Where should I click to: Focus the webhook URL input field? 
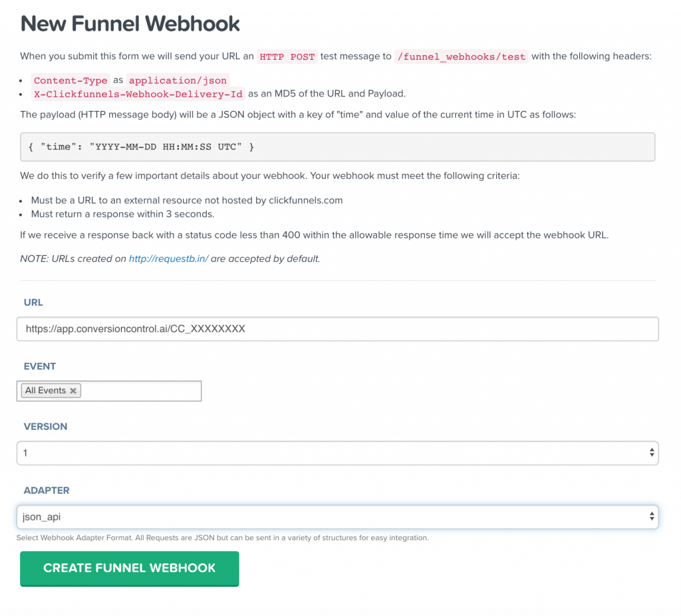337,329
